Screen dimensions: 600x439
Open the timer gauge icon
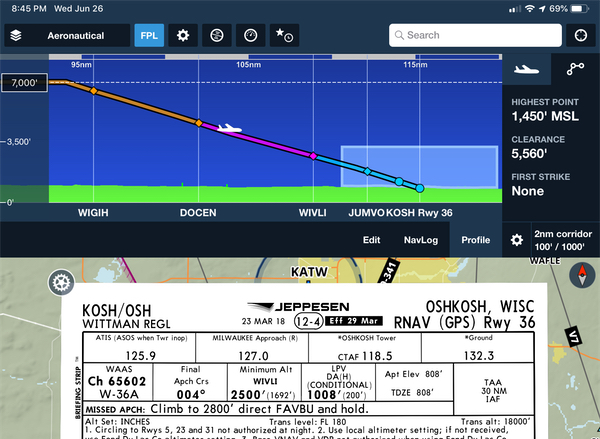[x=249, y=35]
